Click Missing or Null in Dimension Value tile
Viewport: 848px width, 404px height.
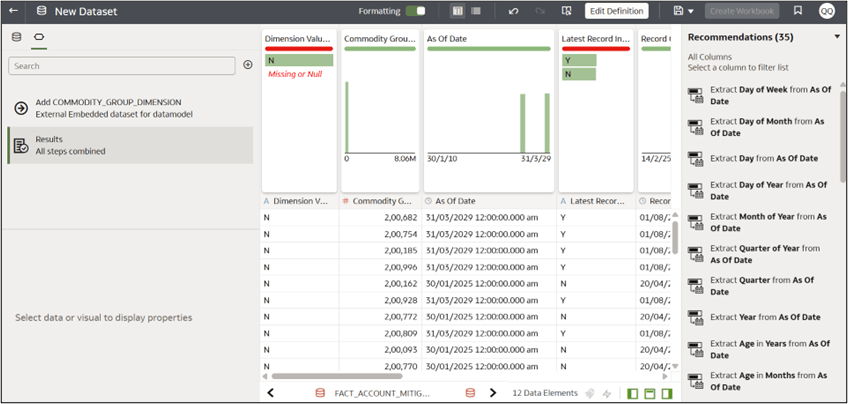(x=295, y=74)
